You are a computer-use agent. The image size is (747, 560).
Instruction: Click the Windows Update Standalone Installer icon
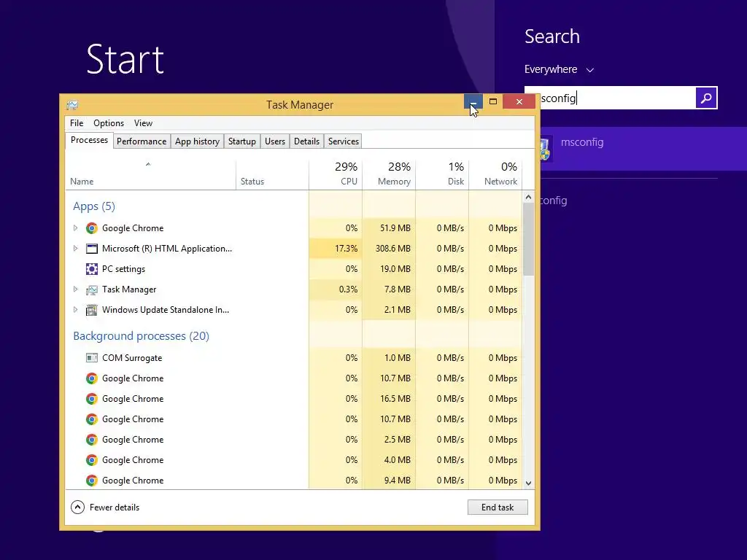(x=91, y=310)
